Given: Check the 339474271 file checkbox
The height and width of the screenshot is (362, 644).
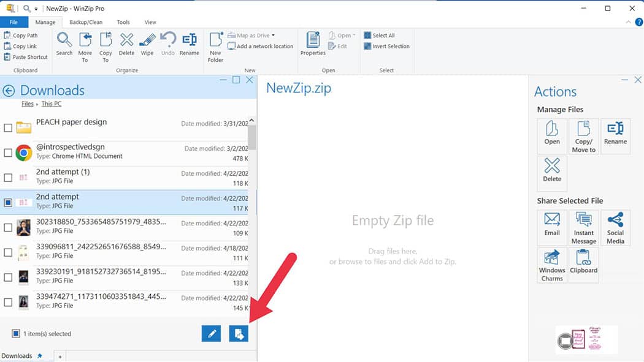Looking at the screenshot, I should click(x=8, y=302).
